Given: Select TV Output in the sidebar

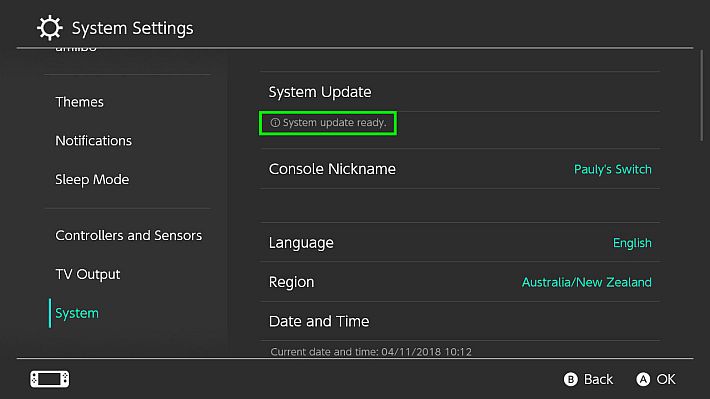Looking at the screenshot, I should click(88, 274).
